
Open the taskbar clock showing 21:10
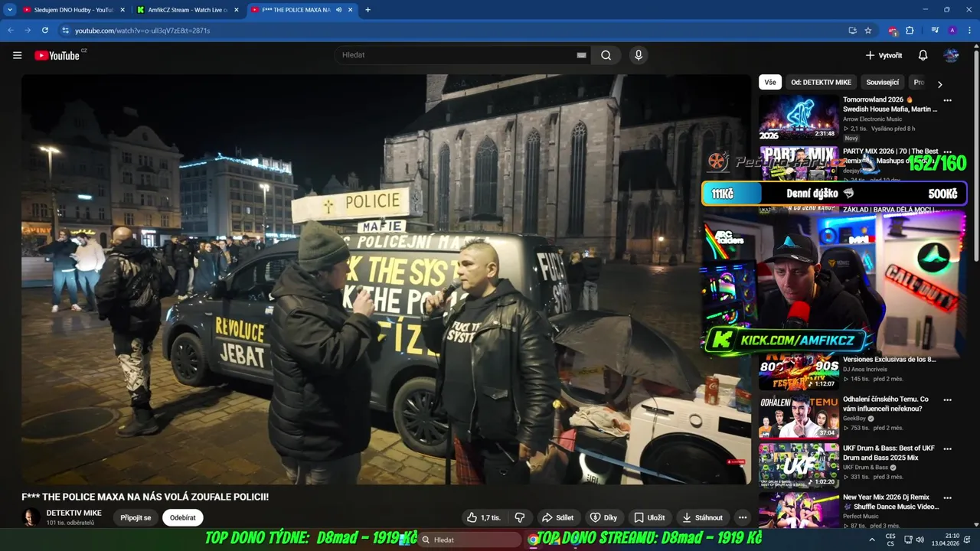pyautogui.click(x=945, y=540)
